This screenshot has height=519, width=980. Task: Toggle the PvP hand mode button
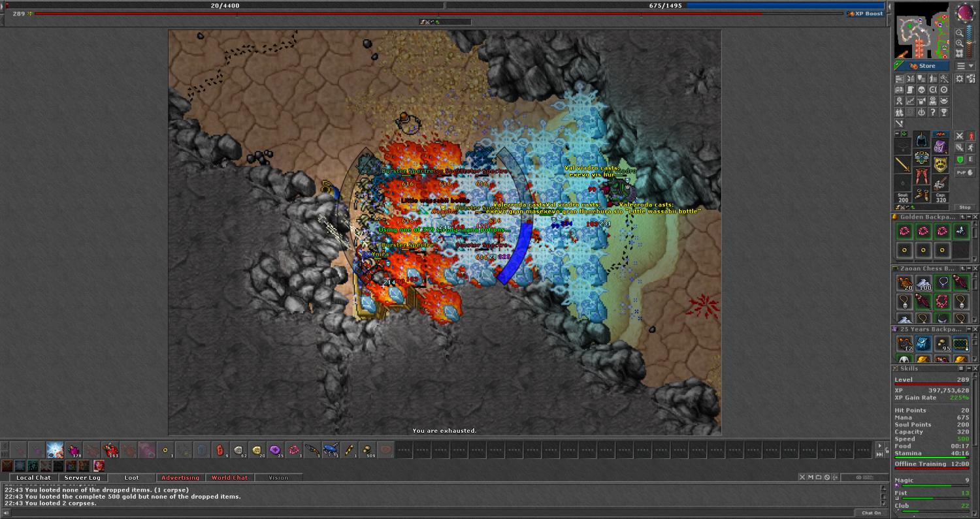966,172
